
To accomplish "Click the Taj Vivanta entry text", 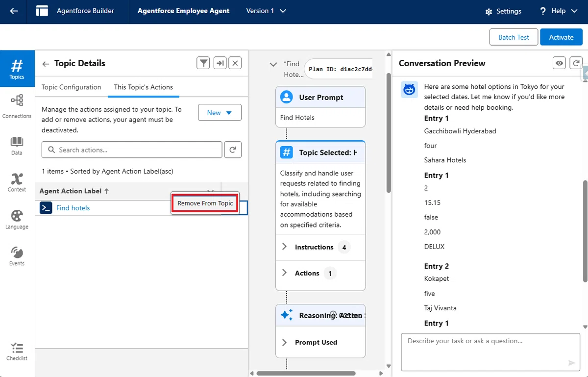I will [440, 308].
